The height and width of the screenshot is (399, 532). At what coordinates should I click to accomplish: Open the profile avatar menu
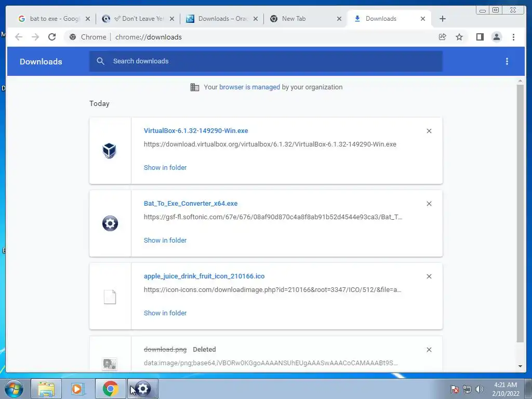(x=496, y=37)
